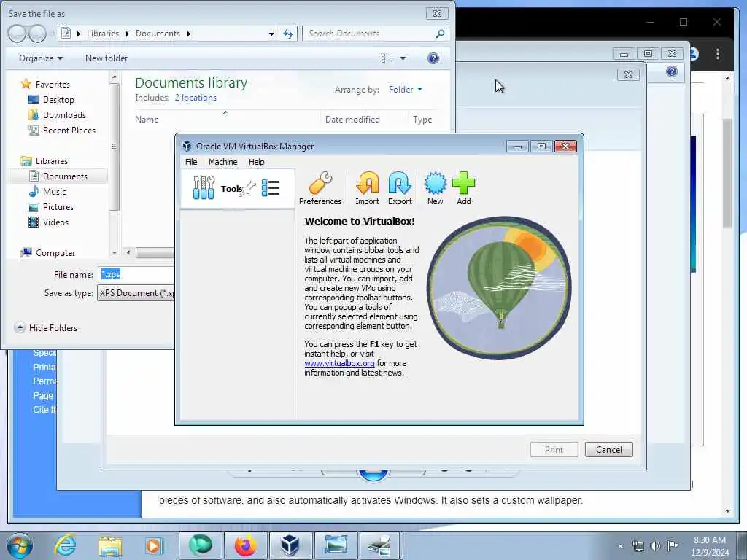Add an existing virtual machine
The width and height of the screenshot is (747, 560).
click(x=463, y=189)
